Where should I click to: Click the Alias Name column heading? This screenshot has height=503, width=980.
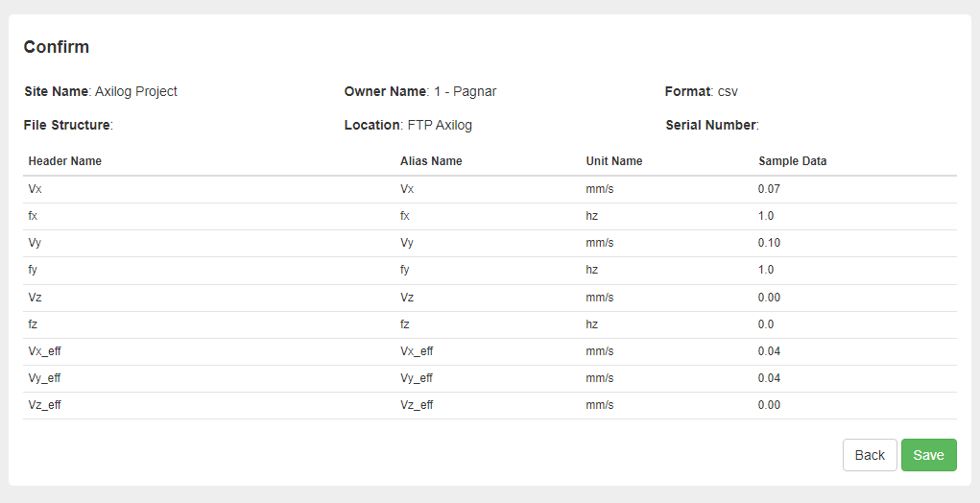point(431,161)
